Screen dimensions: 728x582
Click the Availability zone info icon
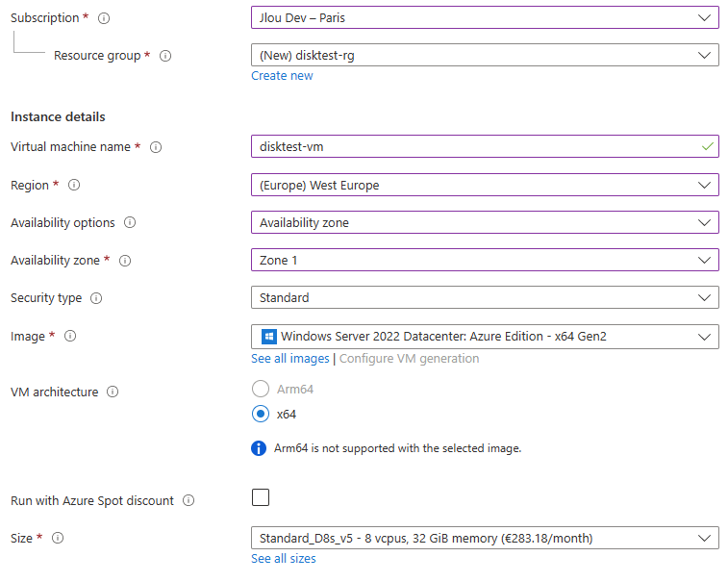125,261
